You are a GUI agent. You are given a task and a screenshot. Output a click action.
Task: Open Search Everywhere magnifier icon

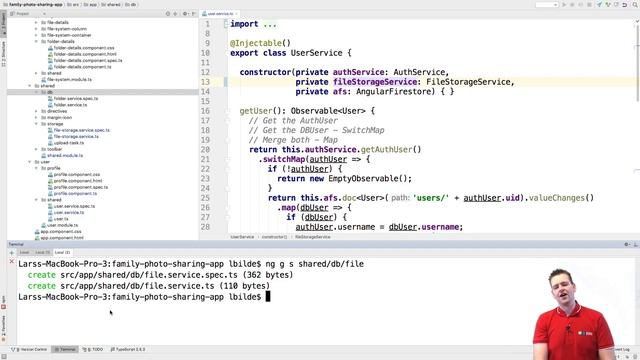point(636,4)
